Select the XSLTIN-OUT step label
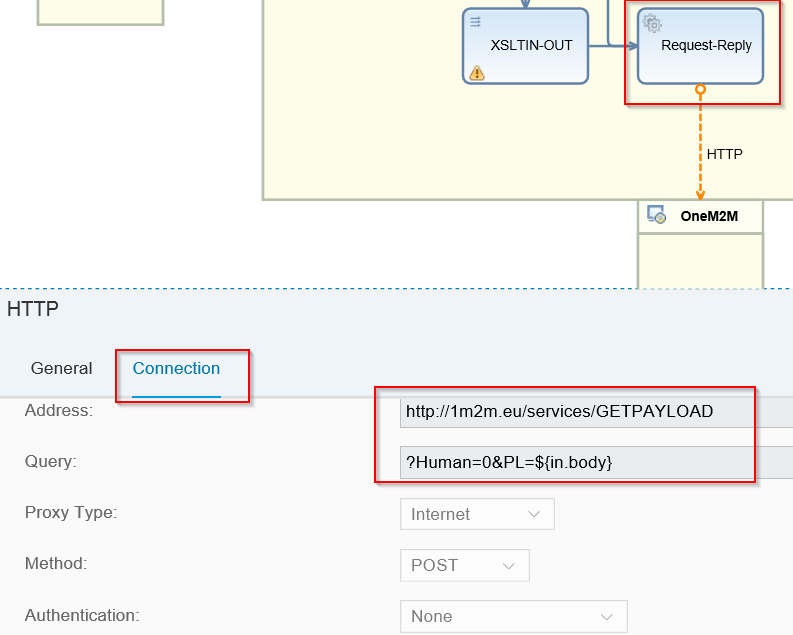The image size is (793, 635). tap(525, 46)
